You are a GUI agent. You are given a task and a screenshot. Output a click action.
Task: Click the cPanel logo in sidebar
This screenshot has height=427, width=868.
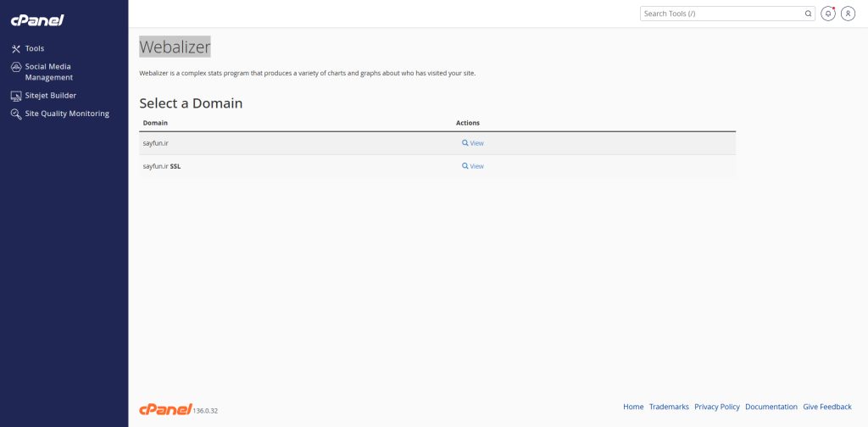click(x=37, y=20)
